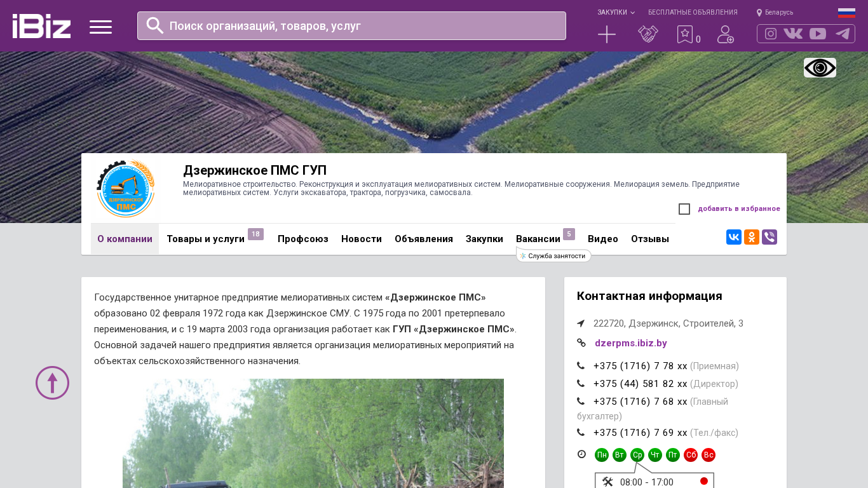Call the Директор number +375 (44) 581 82 xx
This screenshot has width=868, height=488.
pos(641,384)
